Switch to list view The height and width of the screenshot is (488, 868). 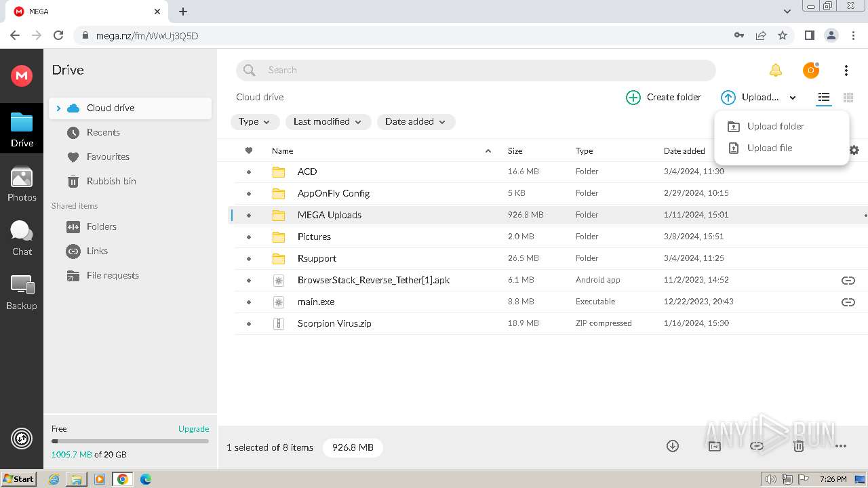[823, 98]
